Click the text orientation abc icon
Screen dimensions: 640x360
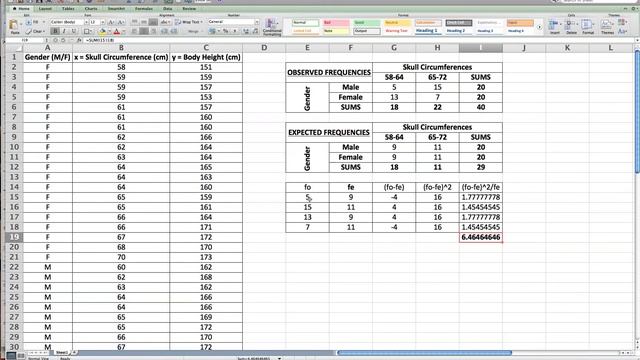click(165, 22)
